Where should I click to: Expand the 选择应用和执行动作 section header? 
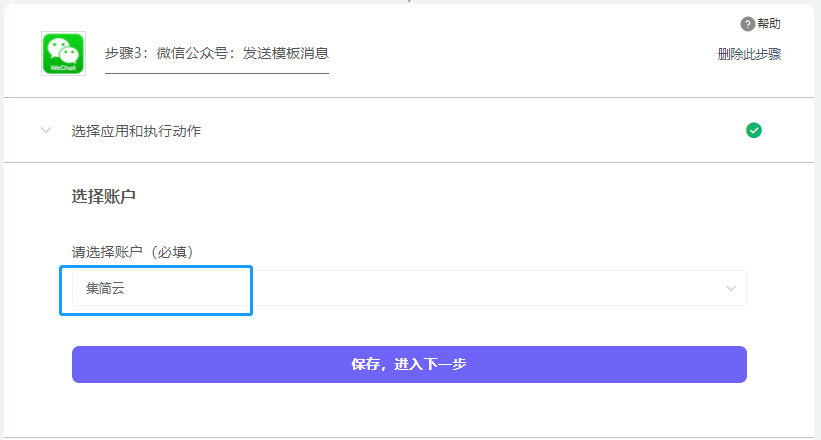coord(137,131)
